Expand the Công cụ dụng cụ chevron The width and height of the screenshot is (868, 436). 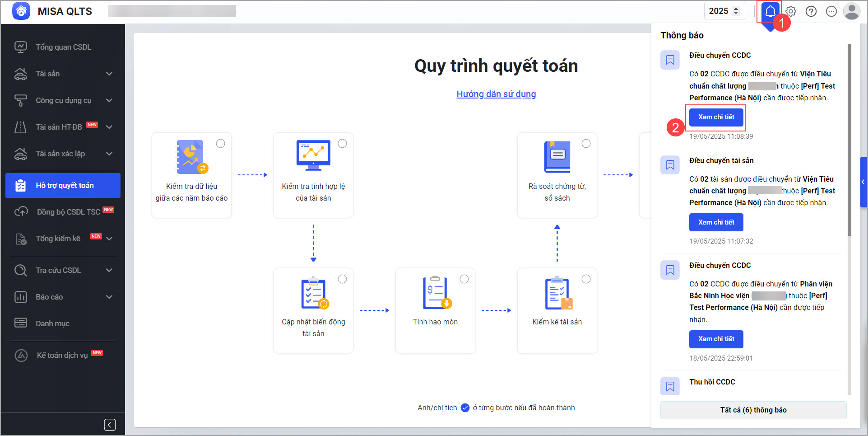pyautogui.click(x=109, y=100)
